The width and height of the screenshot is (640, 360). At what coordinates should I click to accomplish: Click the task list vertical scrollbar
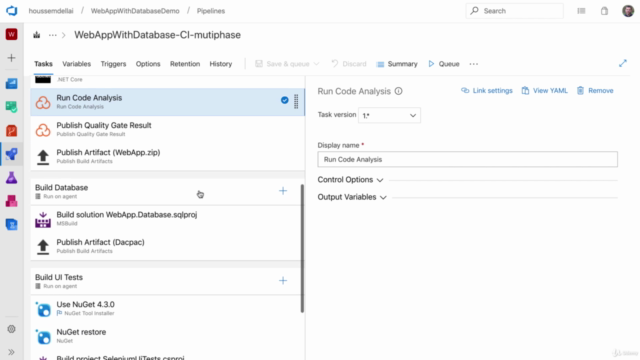click(302, 248)
